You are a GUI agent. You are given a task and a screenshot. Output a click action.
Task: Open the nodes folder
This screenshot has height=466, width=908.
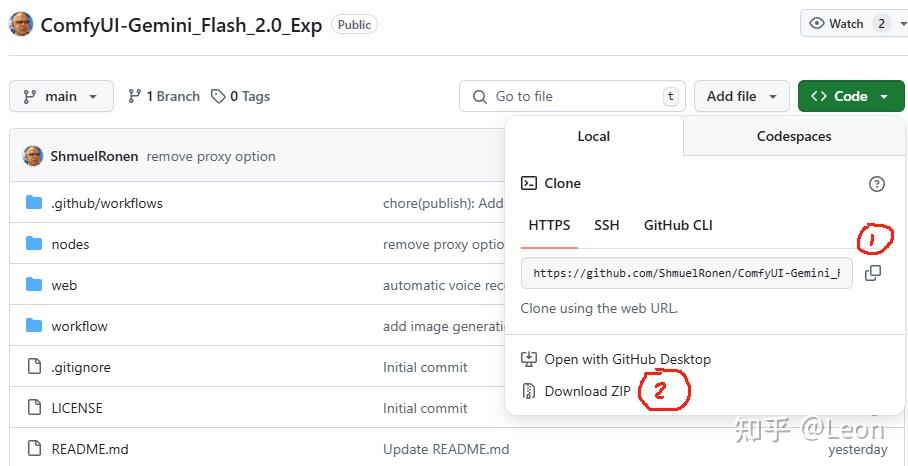(70, 244)
